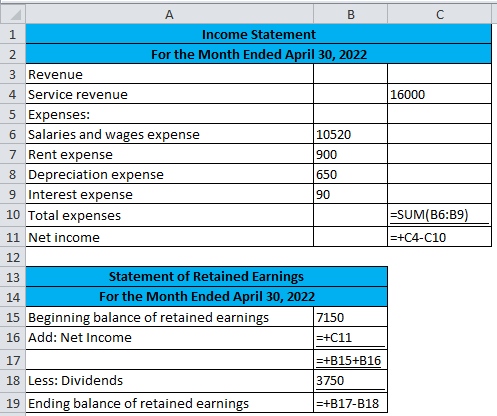Click the 10520 salaries value

pyautogui.click(x=350, y=134)
